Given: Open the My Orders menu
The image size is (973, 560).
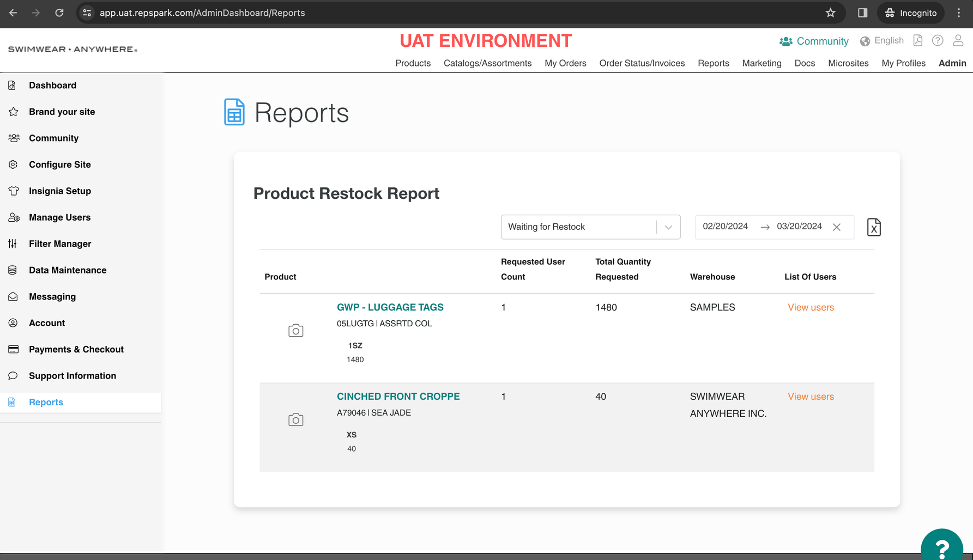Looking at the screenshot, I should coord(565,63).
